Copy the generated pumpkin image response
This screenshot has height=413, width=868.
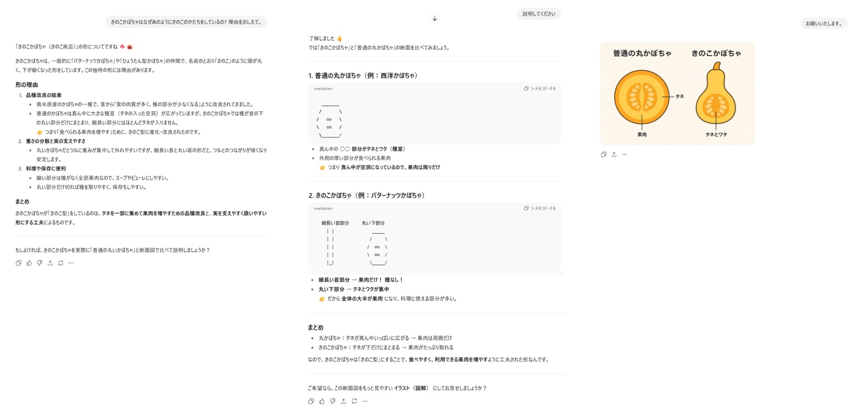point(604,155)
